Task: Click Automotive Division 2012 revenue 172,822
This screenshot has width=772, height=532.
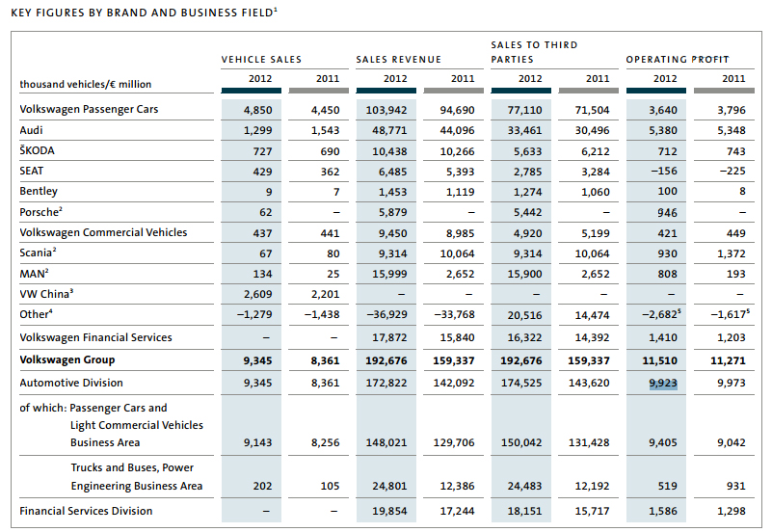Action: 386,383
